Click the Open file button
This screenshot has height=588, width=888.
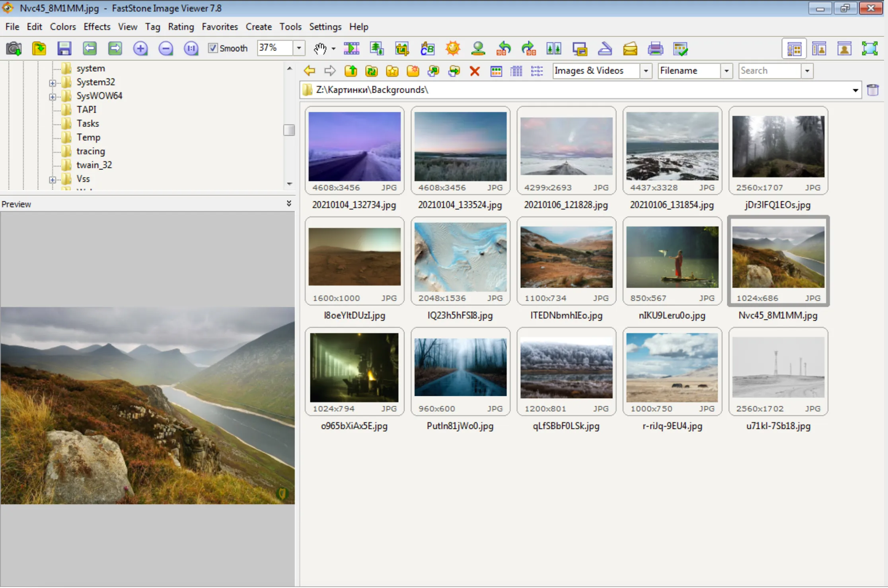39,48
